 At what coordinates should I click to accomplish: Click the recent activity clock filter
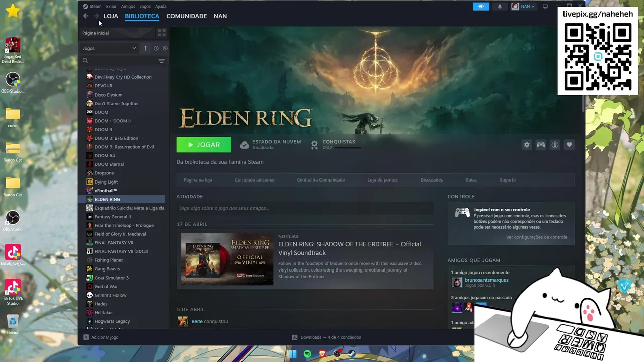(x=156, y=48)
